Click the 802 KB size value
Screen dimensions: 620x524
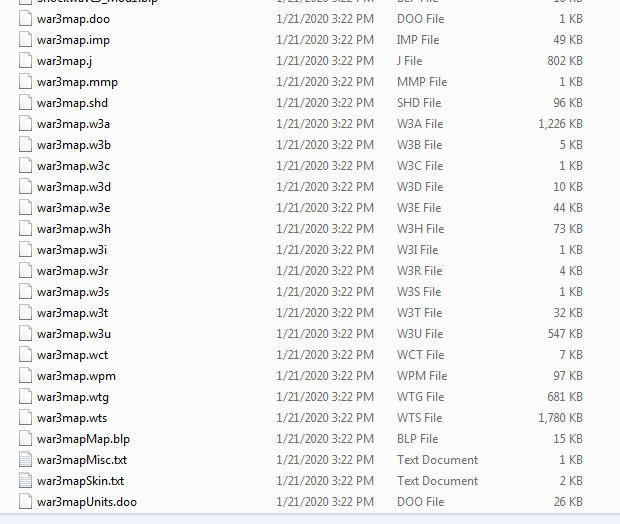point(565,61)
